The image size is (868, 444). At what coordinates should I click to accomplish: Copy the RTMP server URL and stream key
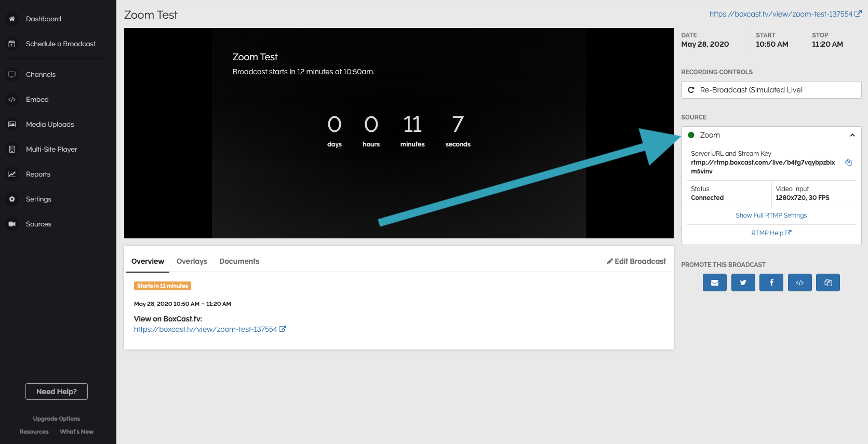click(848, 163)
